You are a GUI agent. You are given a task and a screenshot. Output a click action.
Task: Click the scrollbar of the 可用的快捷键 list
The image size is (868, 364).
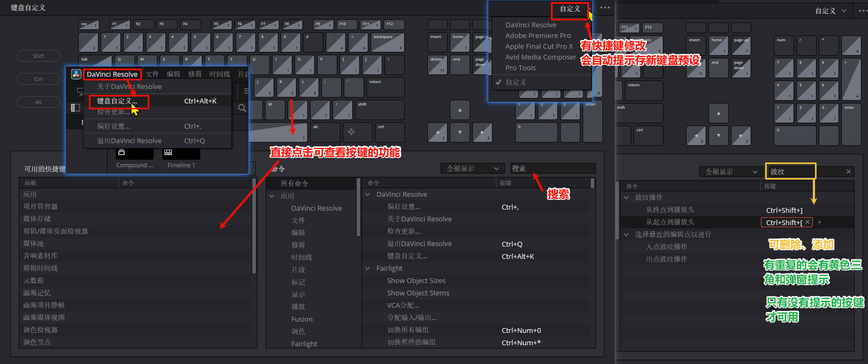coord(254,226)
